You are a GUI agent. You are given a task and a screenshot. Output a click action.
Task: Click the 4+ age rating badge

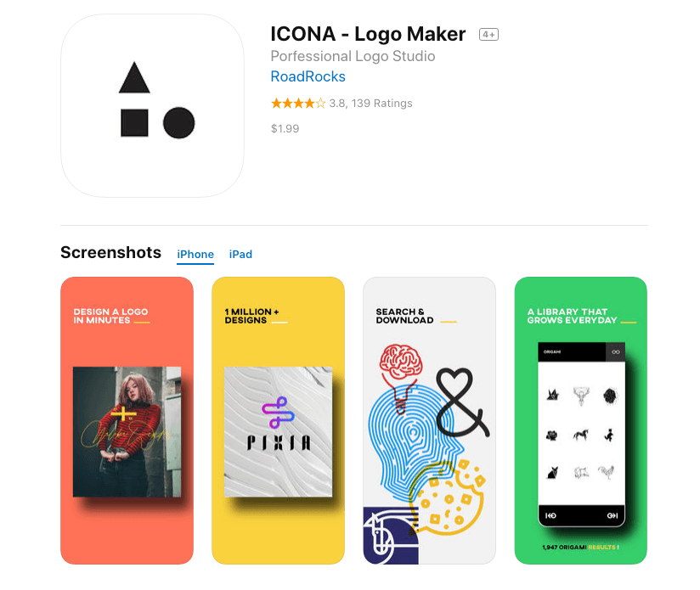coord(488,34)
